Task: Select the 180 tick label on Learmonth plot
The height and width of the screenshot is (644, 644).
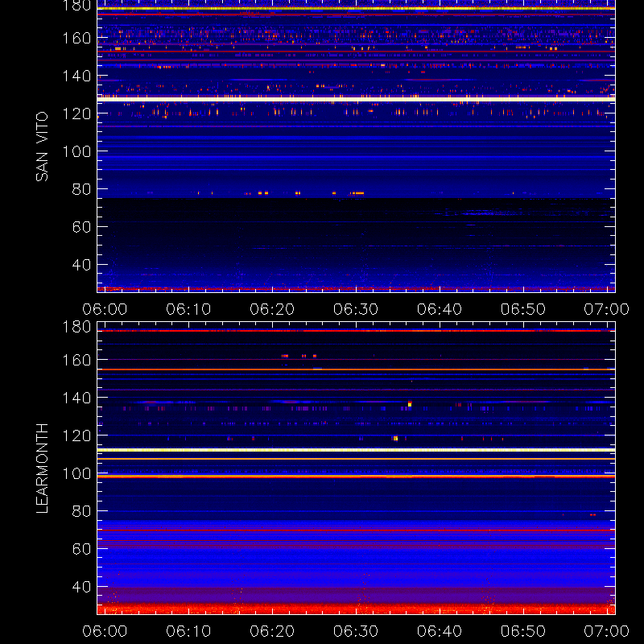Action: tap(76, 327)
